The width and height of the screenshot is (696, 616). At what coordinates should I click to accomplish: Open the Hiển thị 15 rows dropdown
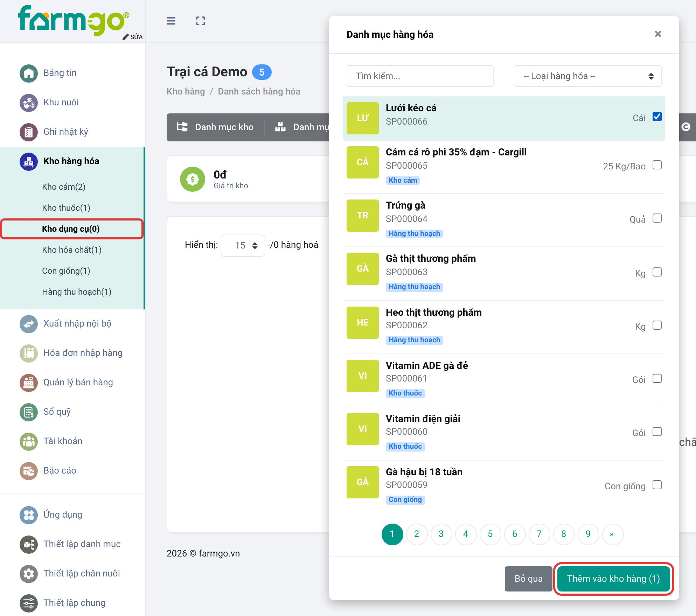[x=243, y=245]
